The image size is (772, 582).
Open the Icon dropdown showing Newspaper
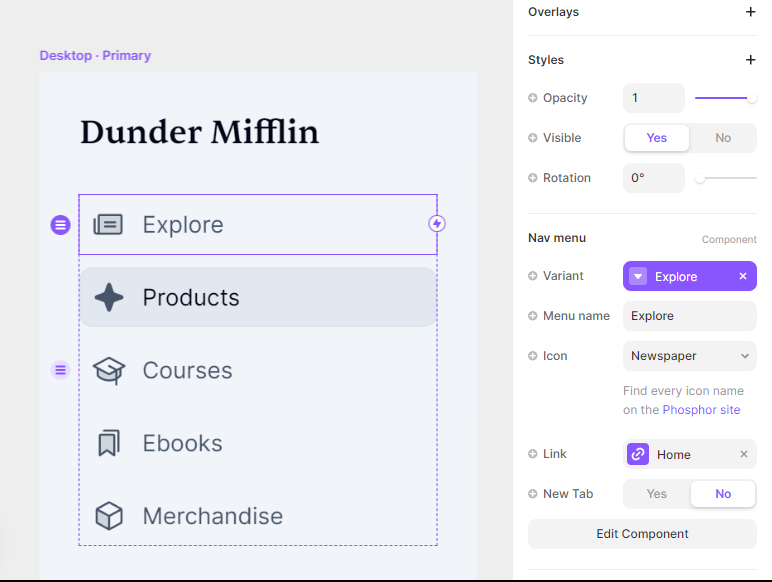point(689,356)
